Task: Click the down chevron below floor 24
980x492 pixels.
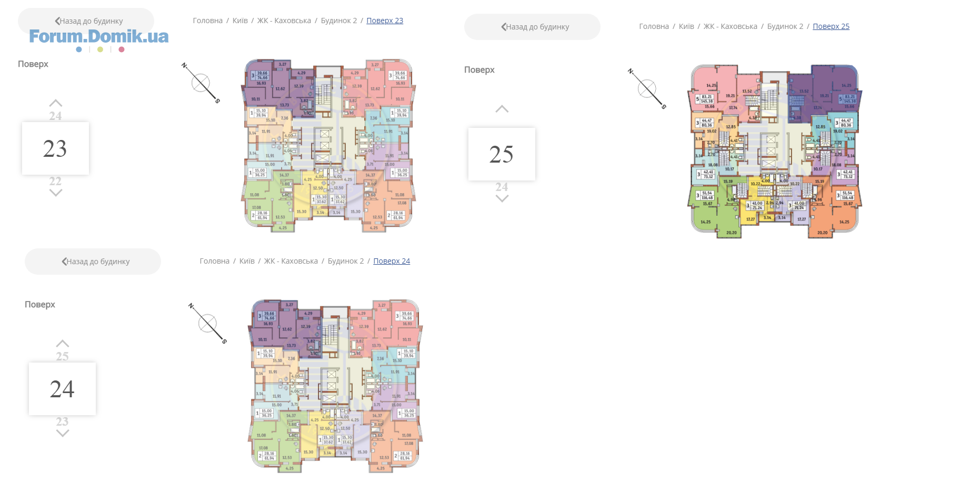Action: coord(63,434)
